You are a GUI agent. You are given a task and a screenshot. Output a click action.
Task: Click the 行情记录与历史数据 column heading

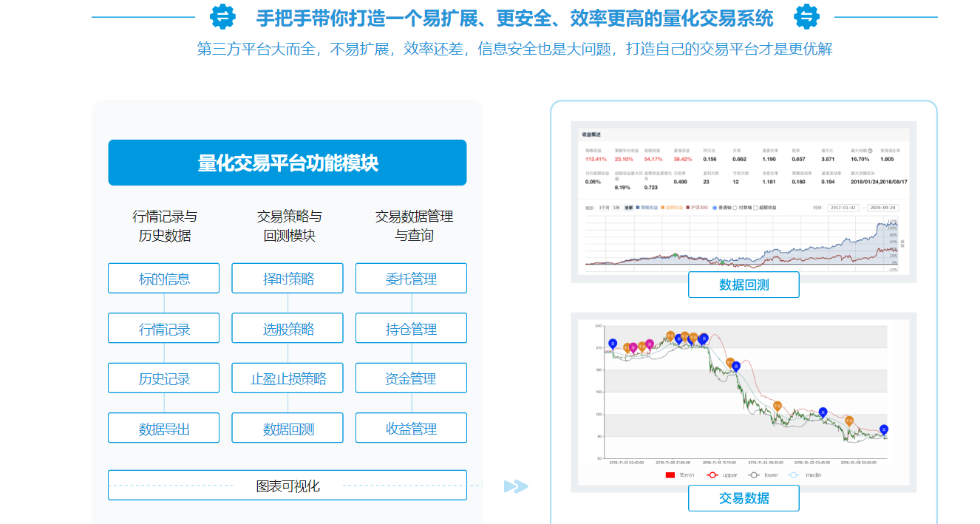[x=164, y=226]
